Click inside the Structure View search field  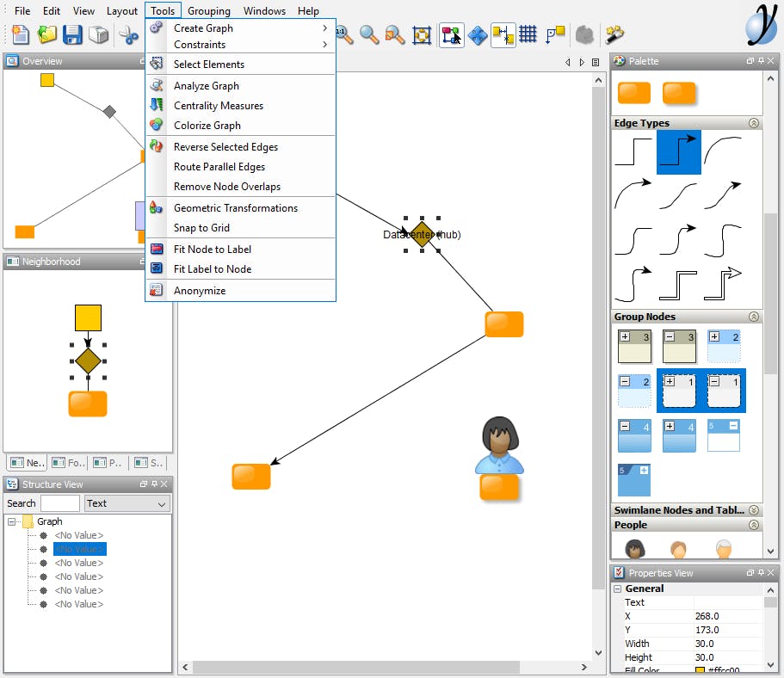point(60,502)
